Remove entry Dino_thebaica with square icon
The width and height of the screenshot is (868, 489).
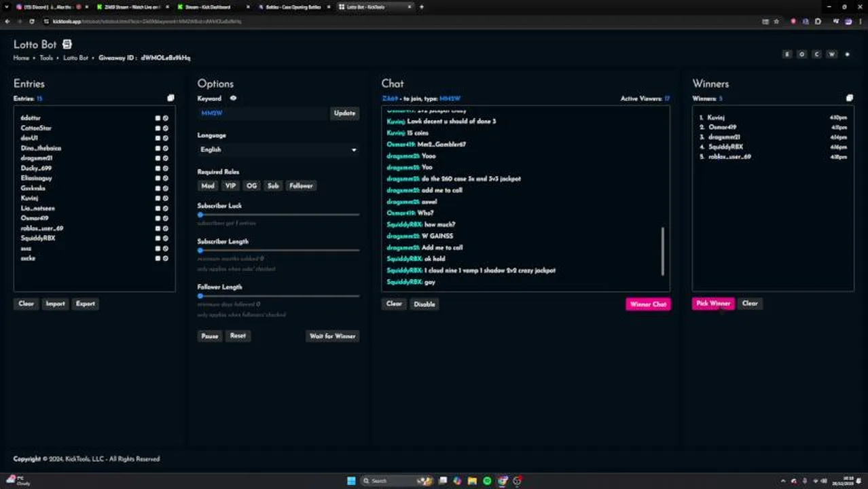158,148
